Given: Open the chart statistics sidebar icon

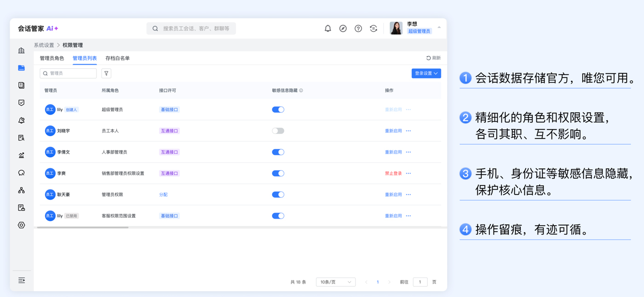Looking at the screenshot, I should point(21,155).
